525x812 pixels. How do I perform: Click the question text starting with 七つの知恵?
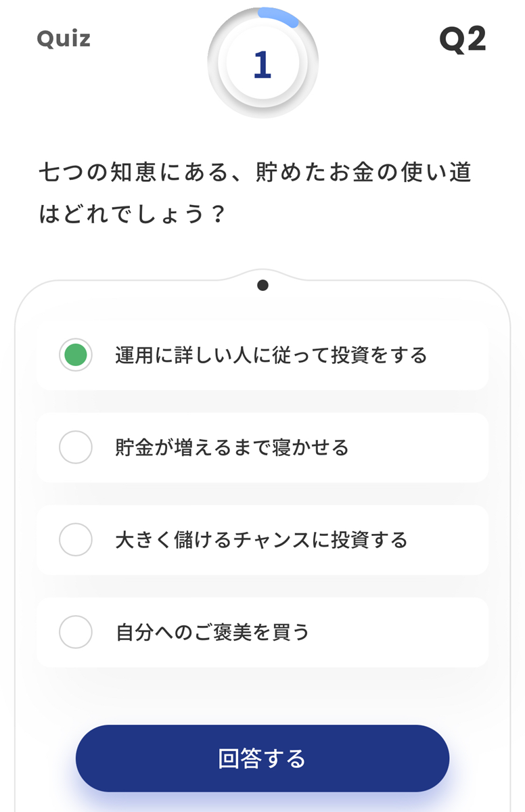click(x=254, y=173)
